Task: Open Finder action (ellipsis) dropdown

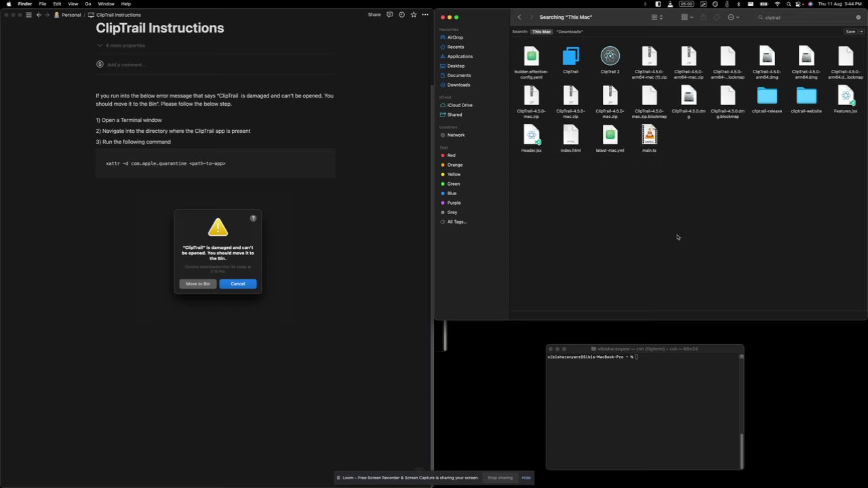Action: click(733, 18)
